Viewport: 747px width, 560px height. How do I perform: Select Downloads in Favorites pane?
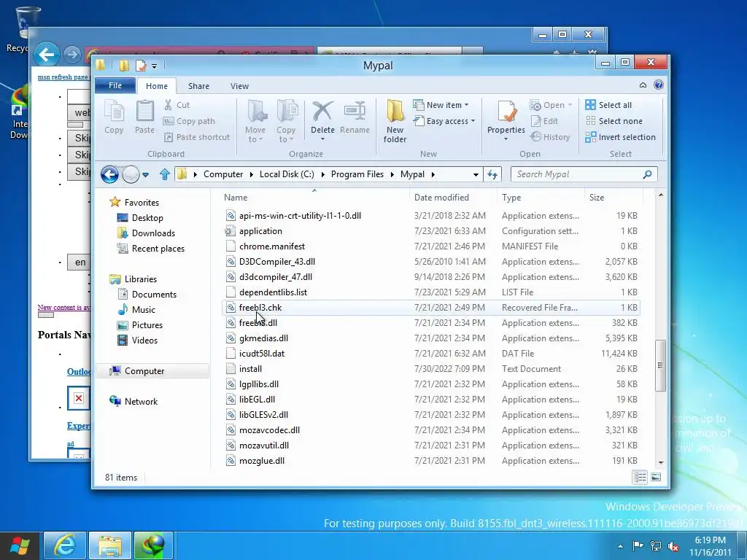pos(153,233)
